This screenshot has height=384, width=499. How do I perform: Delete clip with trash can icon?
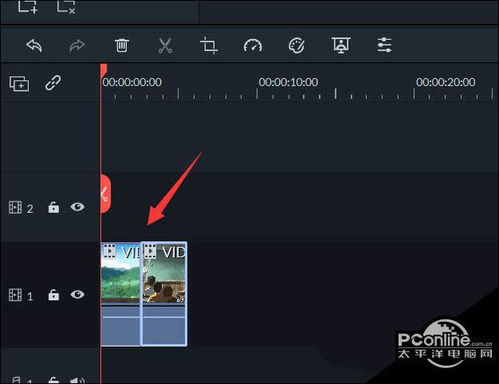point(121,45)
